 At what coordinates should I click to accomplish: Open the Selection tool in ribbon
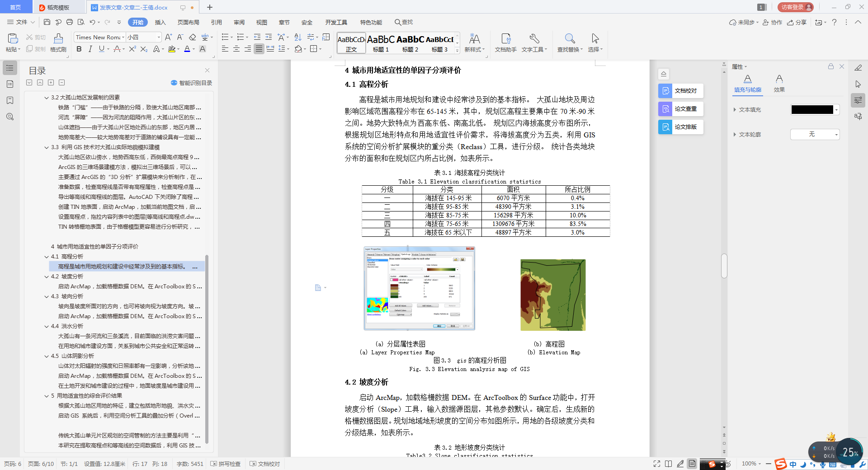click(595, 43)
